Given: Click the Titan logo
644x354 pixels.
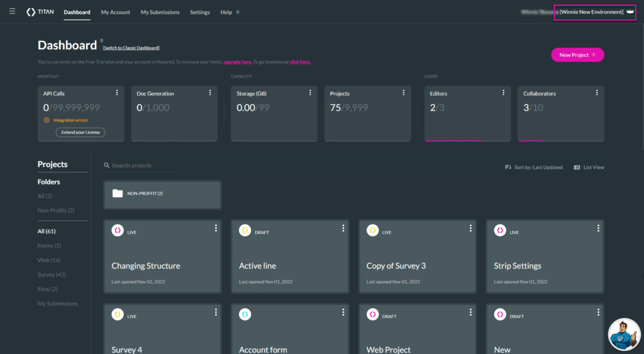Looking at the screenshot, I should click(40, 12).
